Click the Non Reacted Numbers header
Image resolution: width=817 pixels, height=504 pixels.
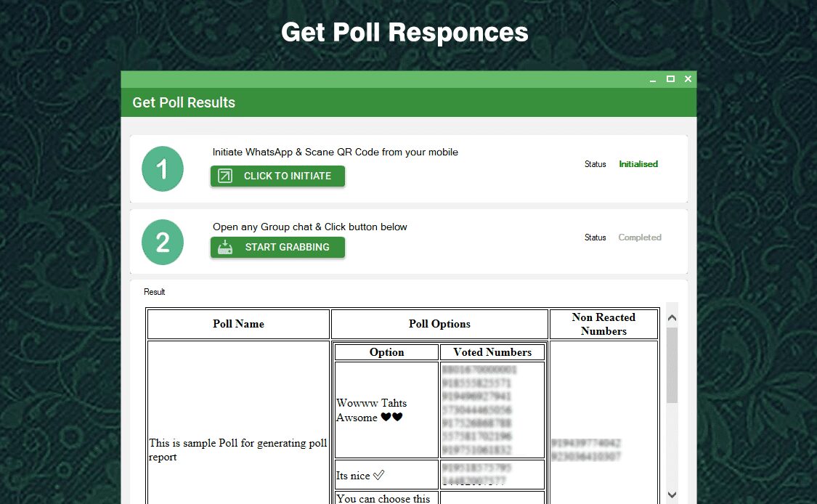tap(603, 324)
